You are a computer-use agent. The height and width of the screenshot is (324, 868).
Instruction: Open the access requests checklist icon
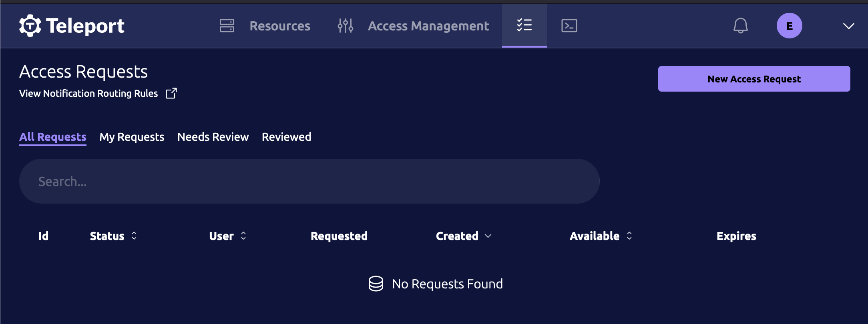524,26
